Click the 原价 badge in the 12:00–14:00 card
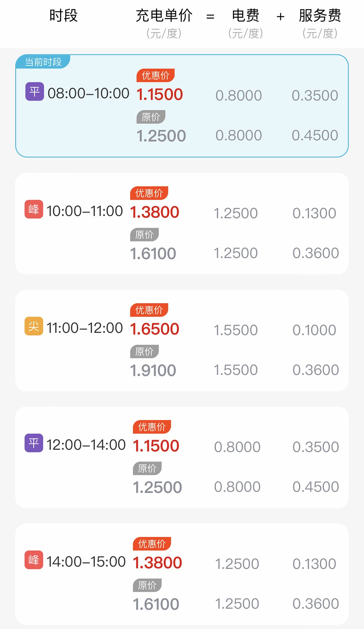Viewport: 364px width, 629px height. tap(147, 468)
